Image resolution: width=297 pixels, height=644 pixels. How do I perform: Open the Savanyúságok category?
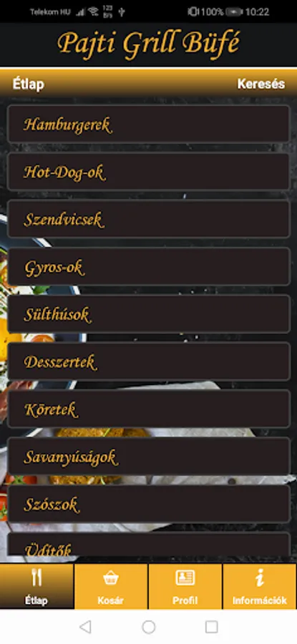[149, 457]
